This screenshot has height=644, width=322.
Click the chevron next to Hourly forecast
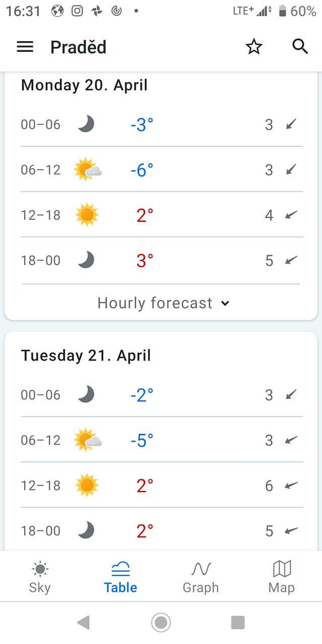[225, 303]
